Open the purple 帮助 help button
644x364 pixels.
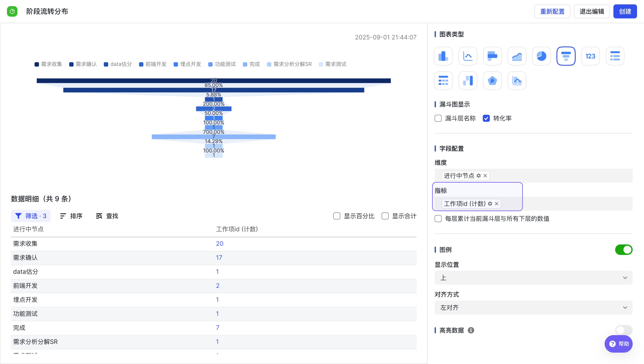[619, 344]
